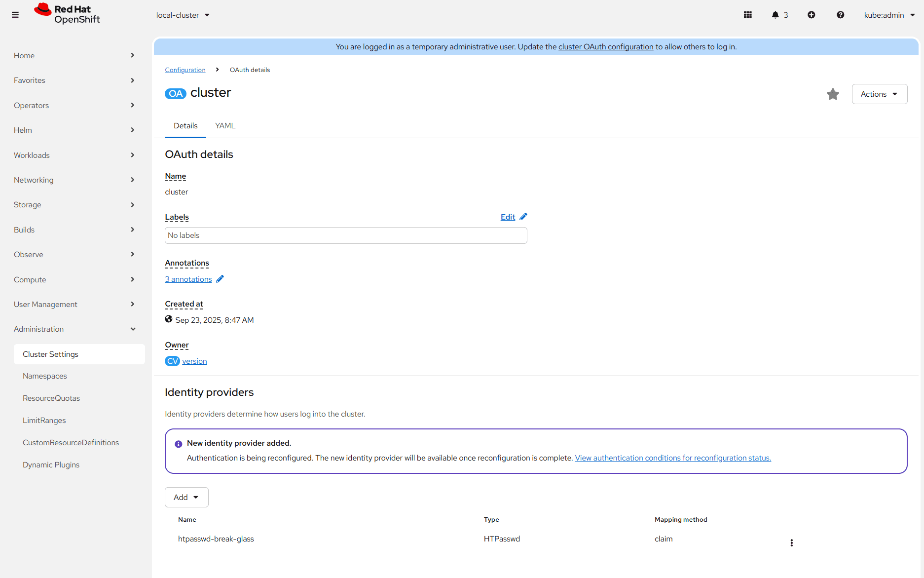Image resolution: width=924 pixels, height=578 pixels.
Task: Click the pencil icon next to annotations
Action: (x=220, y=279)
